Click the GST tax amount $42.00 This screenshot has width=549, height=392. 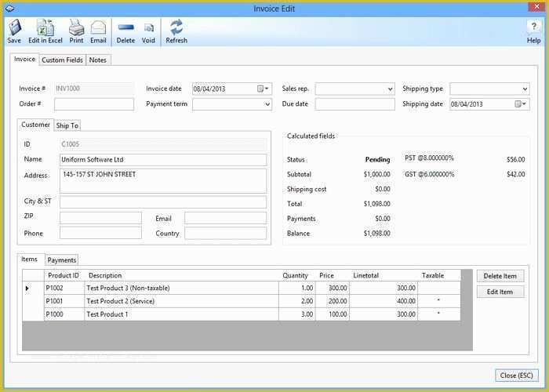coord(516,174)
